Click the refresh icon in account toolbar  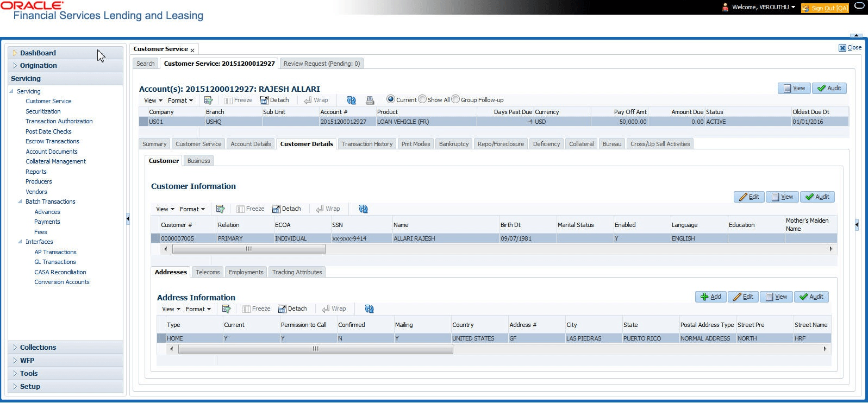click(x=352, y=100)
